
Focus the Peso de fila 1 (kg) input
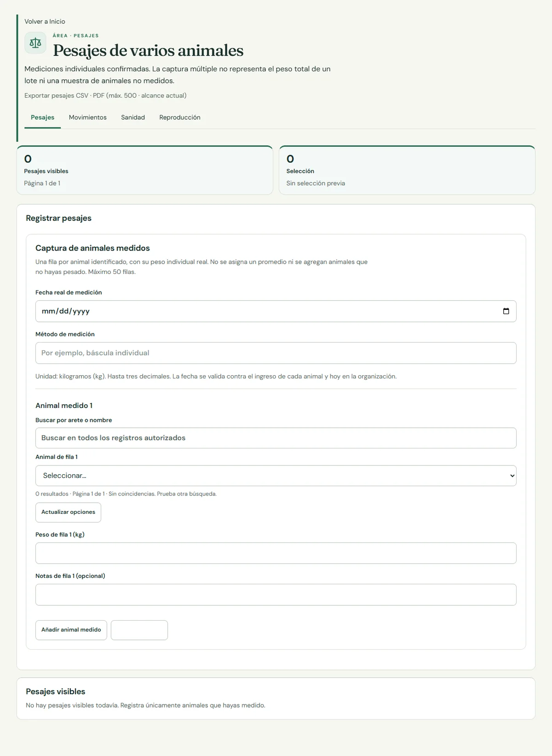tap(276, 553)
